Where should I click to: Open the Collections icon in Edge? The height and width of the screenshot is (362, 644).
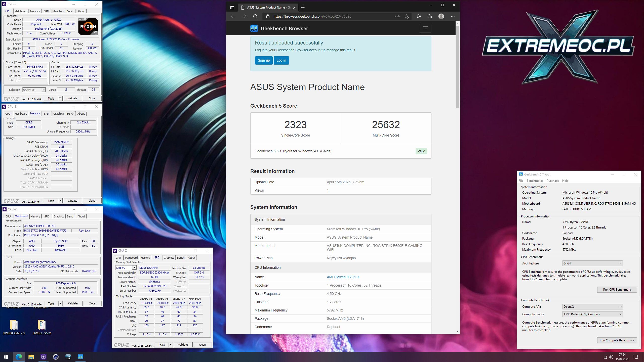[x=430, y=16]
